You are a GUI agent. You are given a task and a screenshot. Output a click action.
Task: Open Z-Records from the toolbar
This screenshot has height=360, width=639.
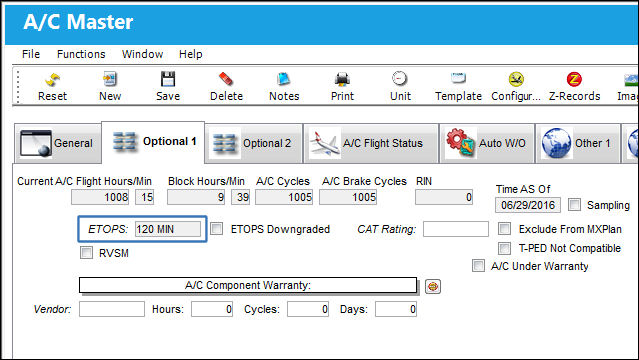tap(574, 86)
